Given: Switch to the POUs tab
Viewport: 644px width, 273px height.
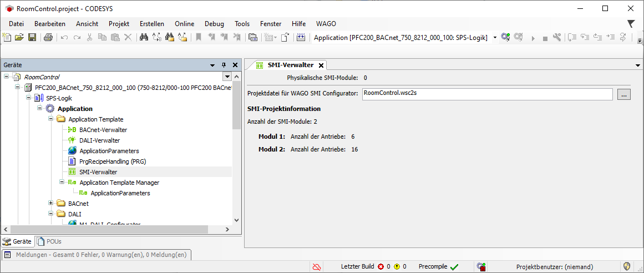Looking at the screenshot, I should [50, 241].
